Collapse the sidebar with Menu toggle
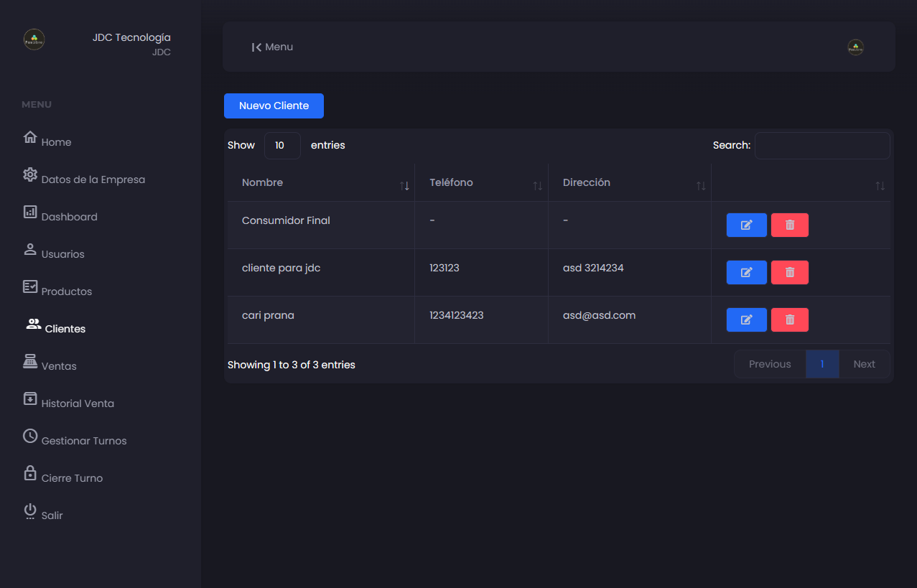Image resolution: width=917 pixels, height=588 pixels. pos(272,47)
